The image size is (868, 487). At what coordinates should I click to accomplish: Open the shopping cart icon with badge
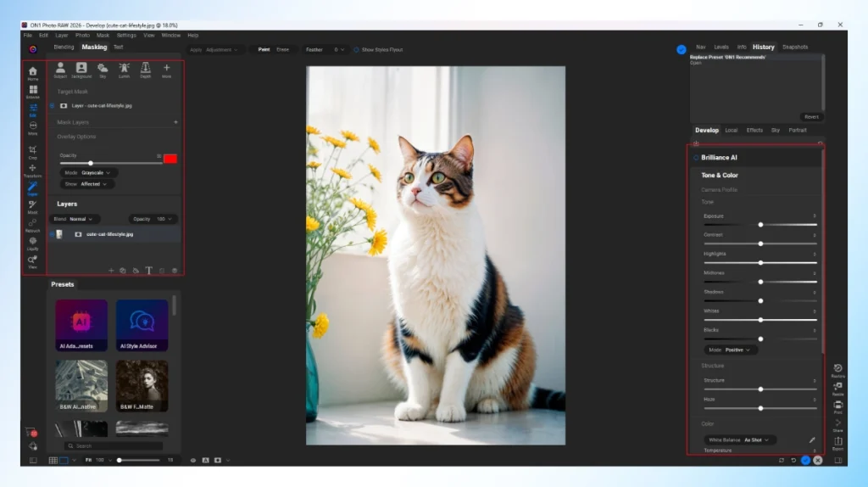31,432
